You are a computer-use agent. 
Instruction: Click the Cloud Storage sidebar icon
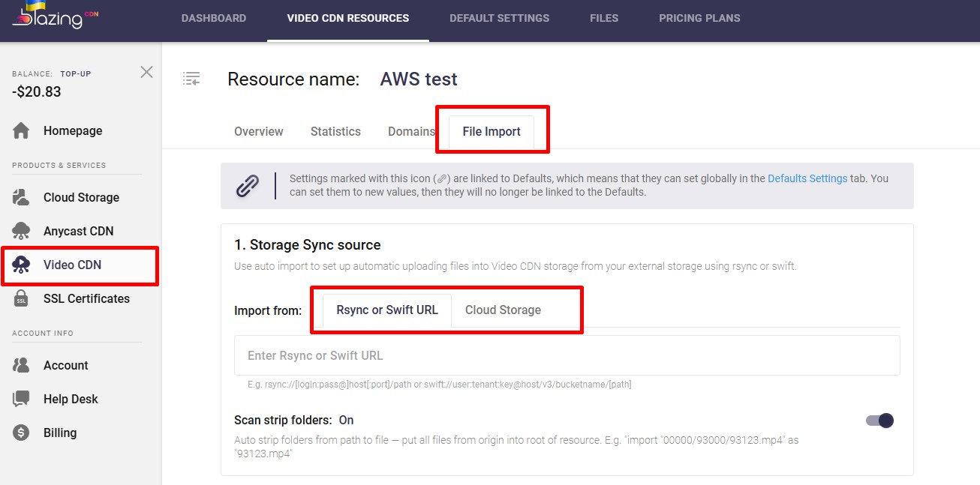click(x=21, y=197)
